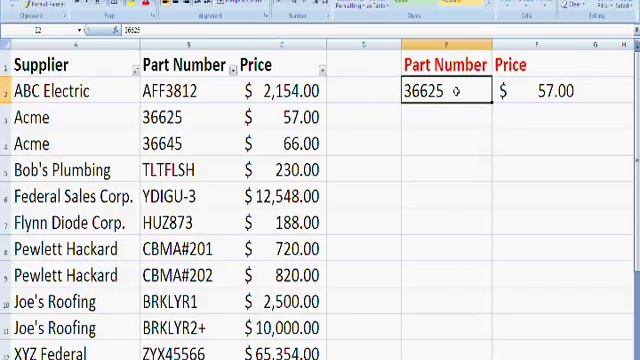640x360 pixels.
Task: Open the Part Number filter dropdown in column B
Action: (x=233, y=71)
